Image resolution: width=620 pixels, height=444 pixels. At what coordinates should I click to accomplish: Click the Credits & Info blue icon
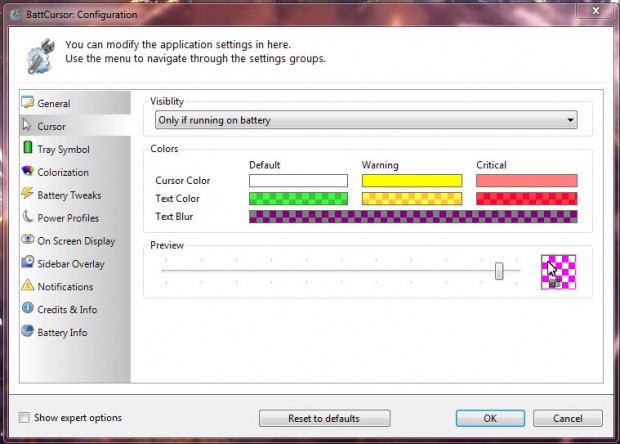tap(28, 308)
